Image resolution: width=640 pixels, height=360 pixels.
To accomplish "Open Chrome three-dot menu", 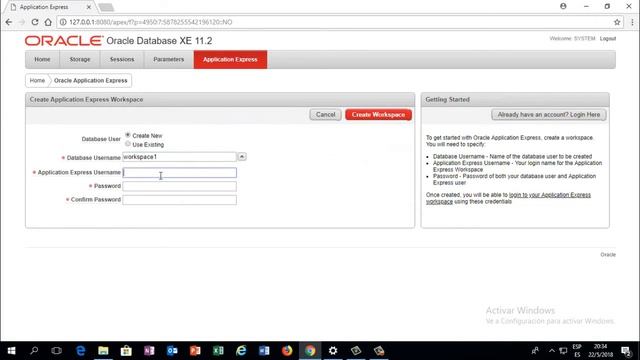I will click(632, 22).
